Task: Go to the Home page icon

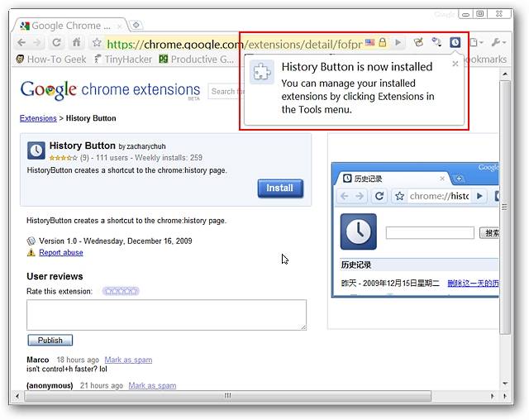Action: coord(76,42)
